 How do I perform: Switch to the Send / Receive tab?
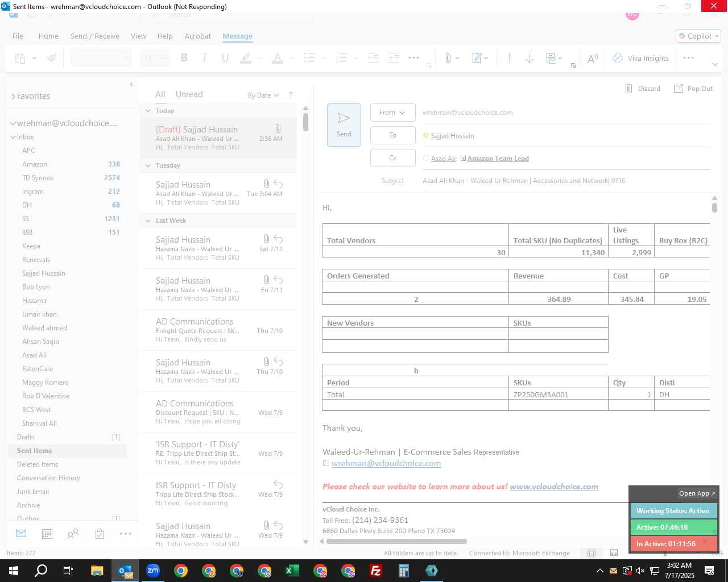pos(95,36)
